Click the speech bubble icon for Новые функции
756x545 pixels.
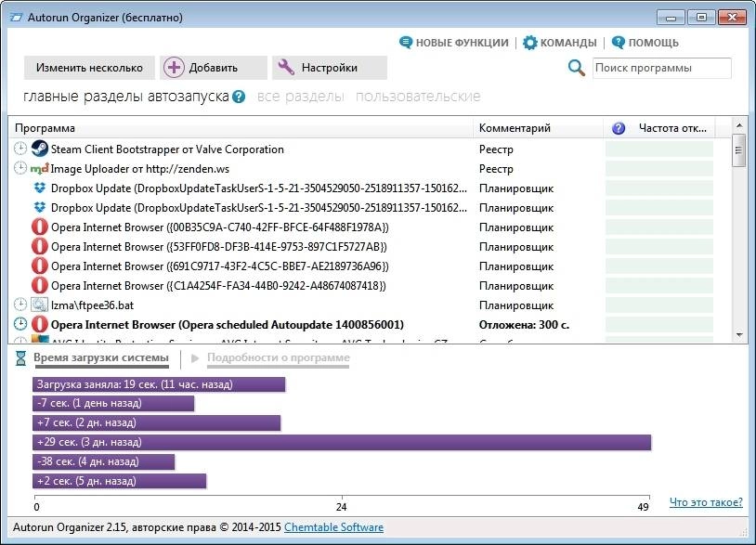pos(406,43)
